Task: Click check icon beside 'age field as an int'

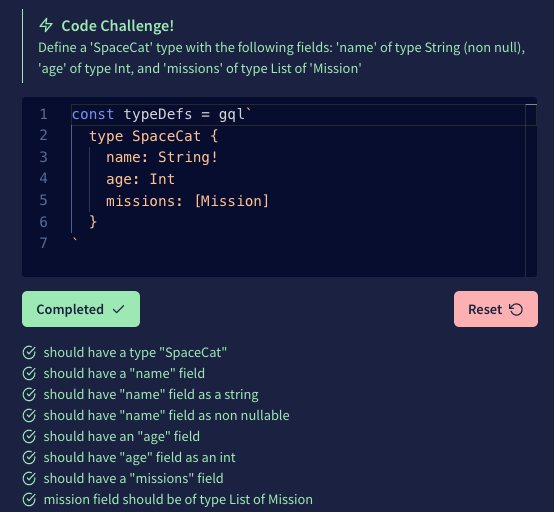Action: click(x=29, y=458)
